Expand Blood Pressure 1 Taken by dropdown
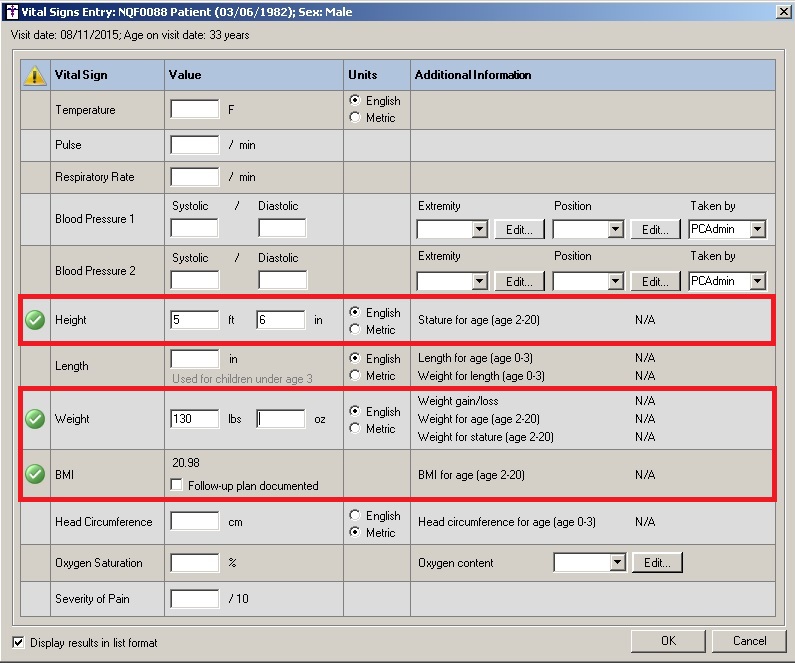The width and height of the screenshot is (795, 663). point(757,230)
